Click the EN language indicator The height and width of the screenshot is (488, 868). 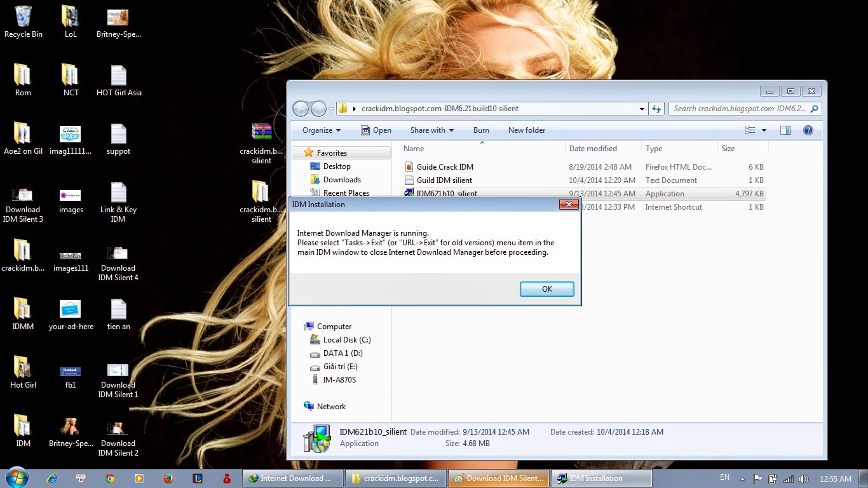(x=724, y=477)
